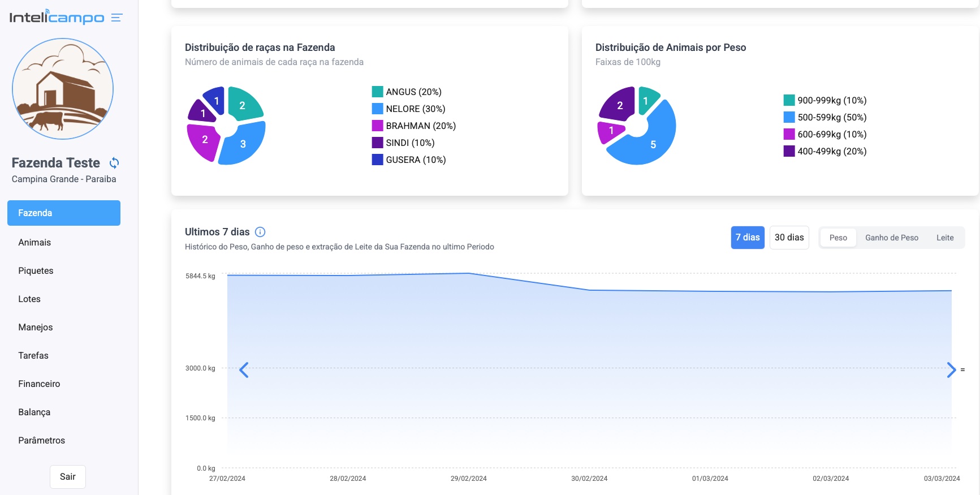Toggle the 500-599kg legend color swatch
980x495 pixels.
tap(789, 117)
